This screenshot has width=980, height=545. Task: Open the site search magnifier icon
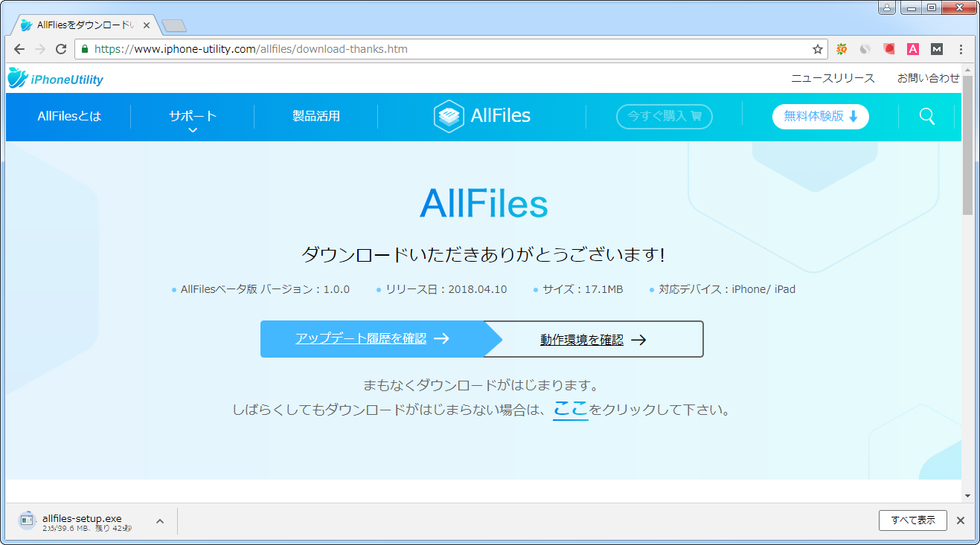tap(926, 116)
